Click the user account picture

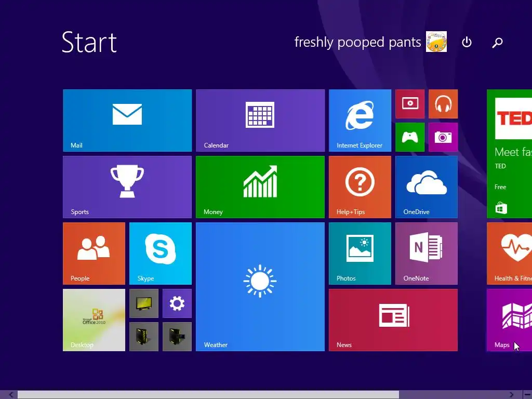436,42
